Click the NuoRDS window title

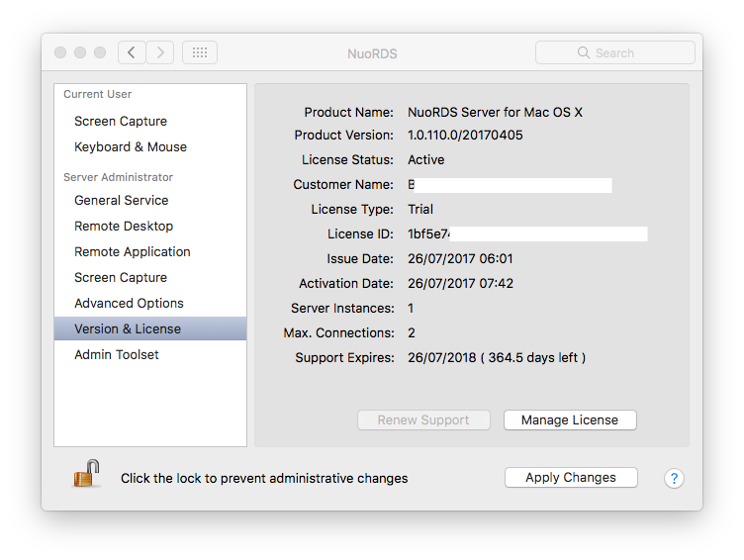click(372, 53)
